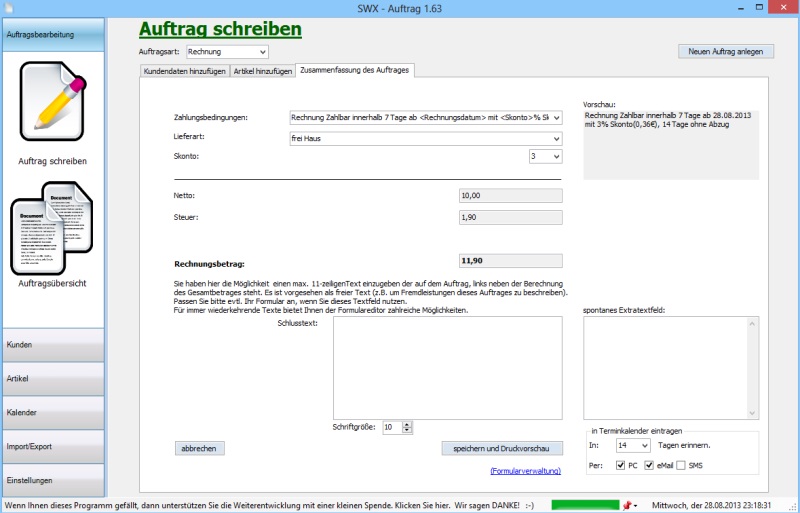Uncheck the PC reminder checkbox
800x513 pixels.
(x=621, y=465)
